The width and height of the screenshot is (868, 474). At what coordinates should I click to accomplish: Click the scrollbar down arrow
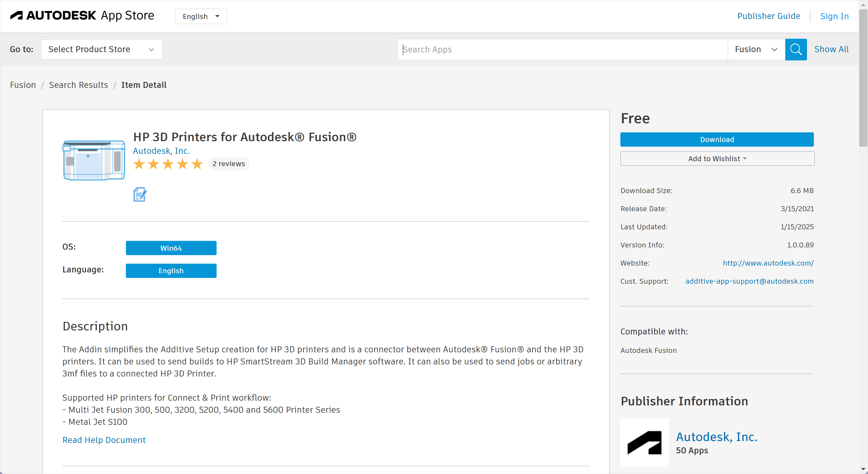[864, 470]
